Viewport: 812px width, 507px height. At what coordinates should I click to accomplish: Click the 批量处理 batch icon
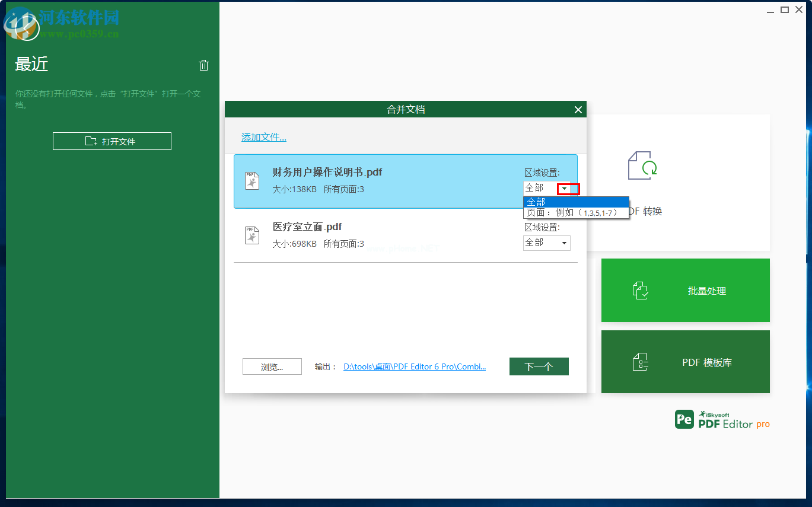click(x=641, y=291)
